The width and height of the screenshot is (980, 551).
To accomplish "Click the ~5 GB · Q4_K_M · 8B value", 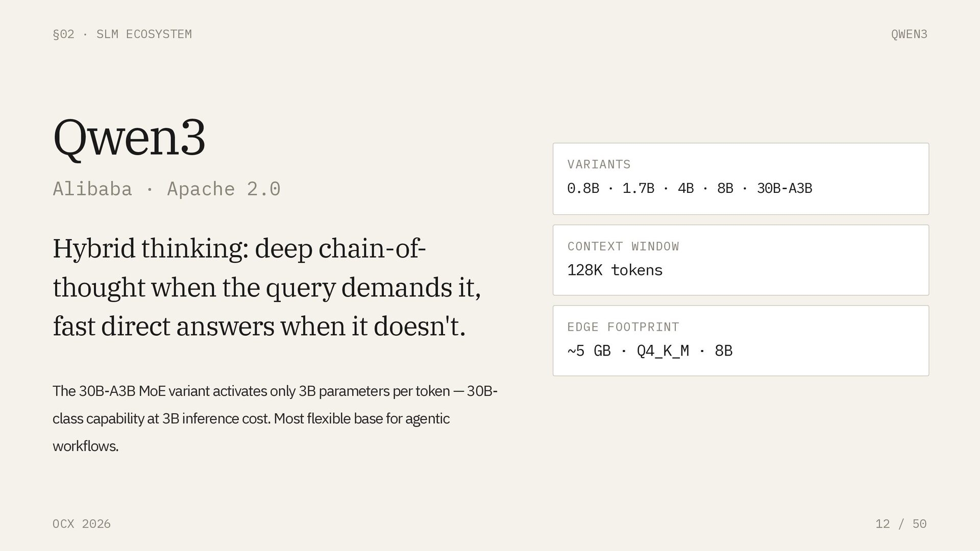I will (x=650, y=351).
